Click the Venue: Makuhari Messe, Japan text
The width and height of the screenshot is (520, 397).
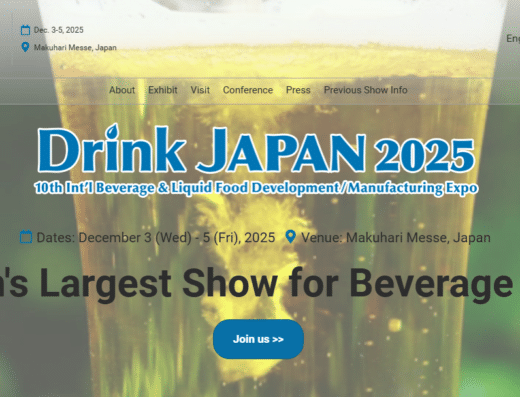pyautogui.click(x=396, y=238)
